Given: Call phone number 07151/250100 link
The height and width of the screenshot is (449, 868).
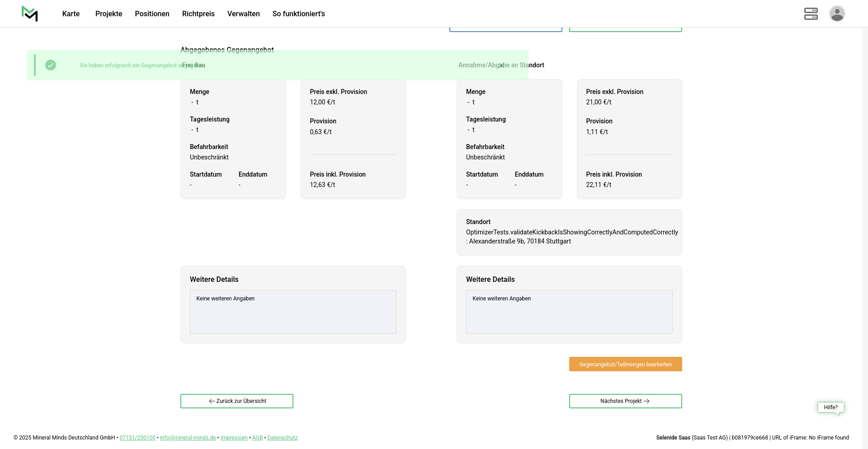Looking at the screenshot, I should (x=137, y=438).
